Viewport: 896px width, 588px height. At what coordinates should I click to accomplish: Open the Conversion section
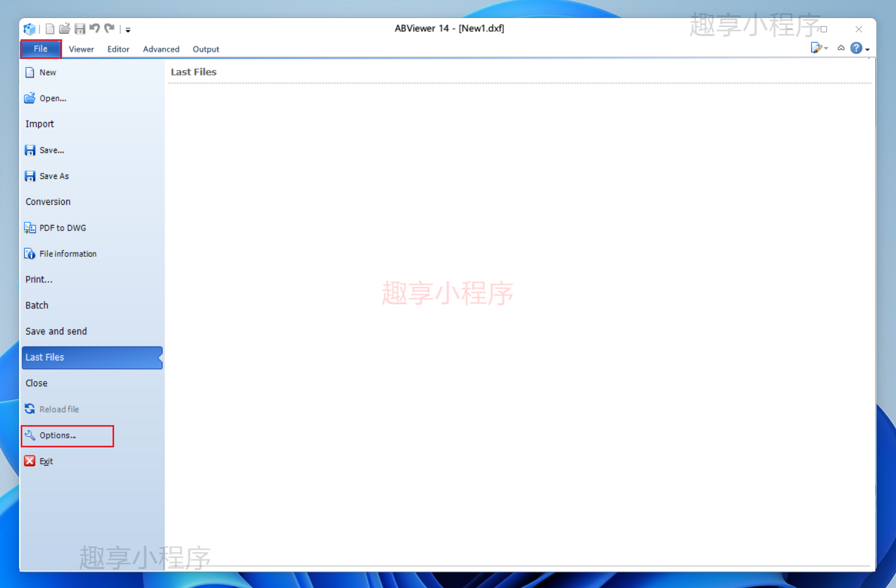tap(92, 202)
